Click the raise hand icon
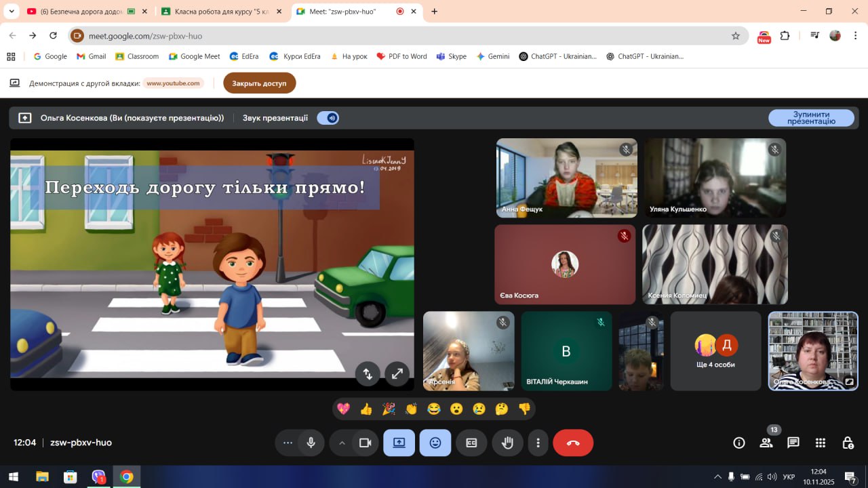This screenshot has width=868, height=488. click(x=507, y=443)
